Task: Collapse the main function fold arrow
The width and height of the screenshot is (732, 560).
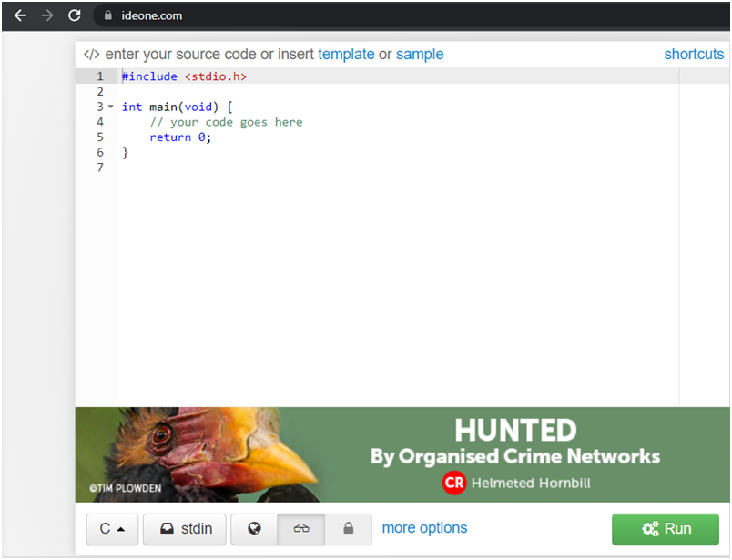Action: (111, 107)
